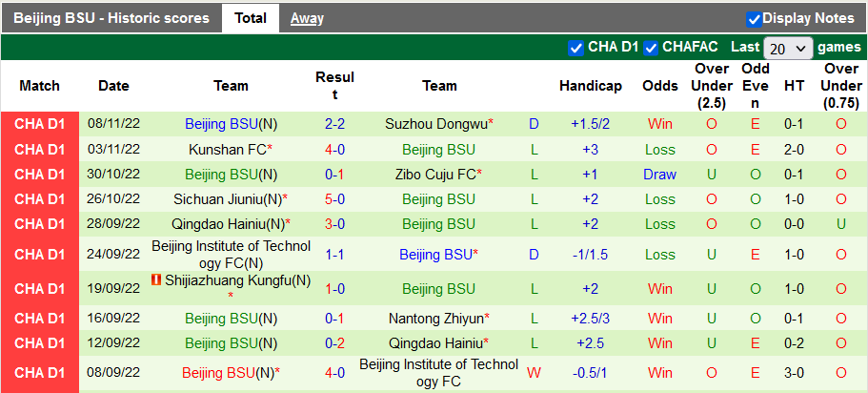Switch to the Away tab
Viewport: 868px width, 393px height.
307,18
